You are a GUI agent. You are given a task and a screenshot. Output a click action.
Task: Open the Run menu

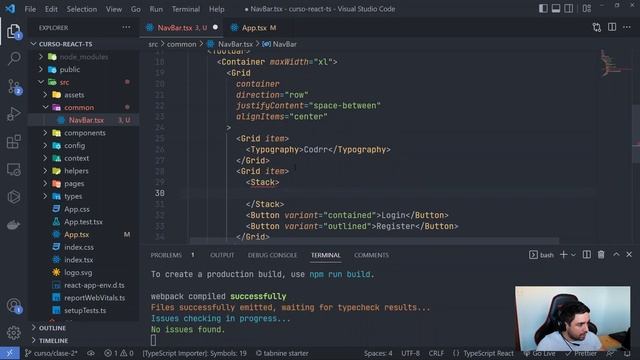[156, 9]
